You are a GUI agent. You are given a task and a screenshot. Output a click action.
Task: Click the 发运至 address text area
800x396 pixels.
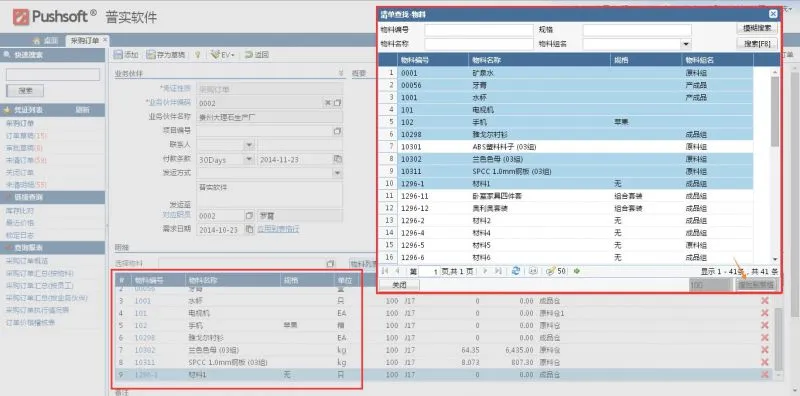coord(270,194)
